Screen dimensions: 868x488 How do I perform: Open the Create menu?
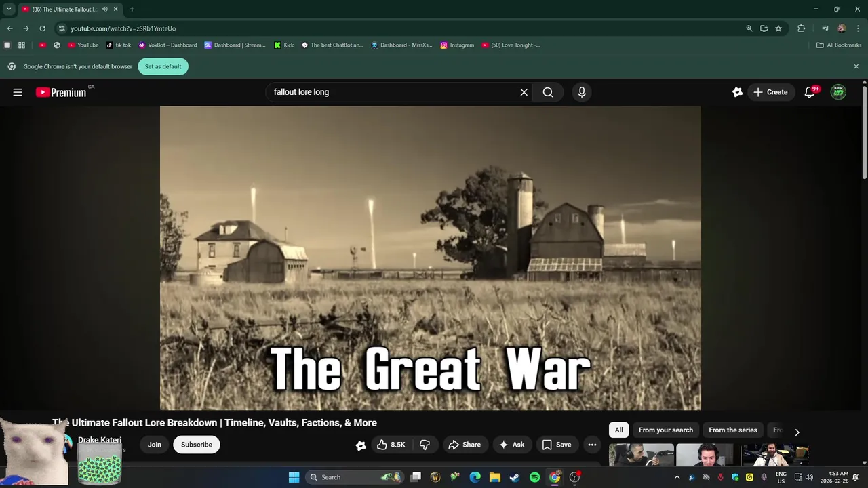(770, 92)
